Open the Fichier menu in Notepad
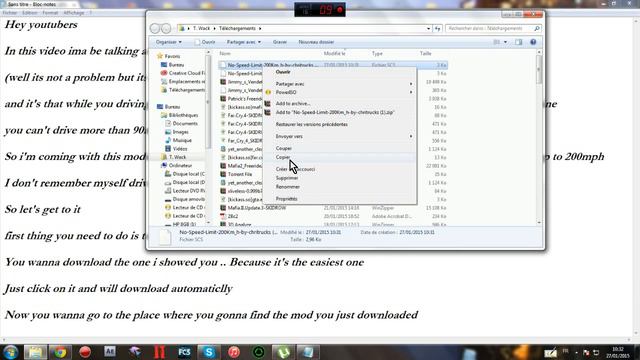This screenshot has width=640, height=360. (10, 13)
